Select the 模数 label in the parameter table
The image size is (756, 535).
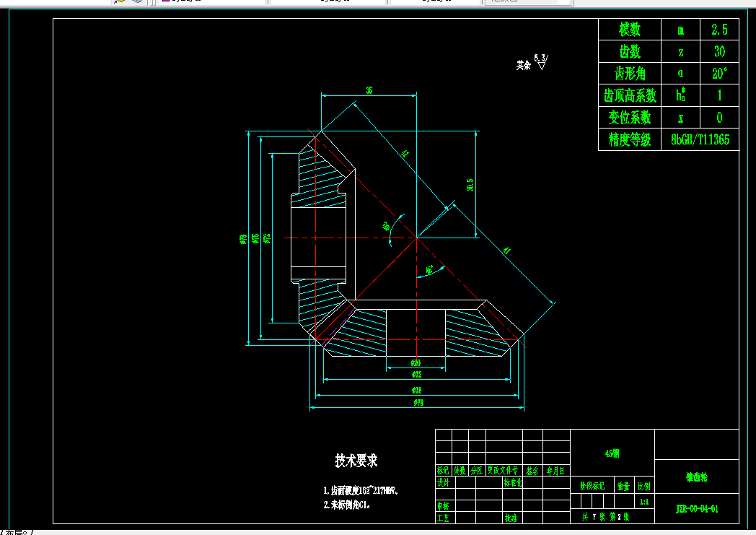coord(630,30)
